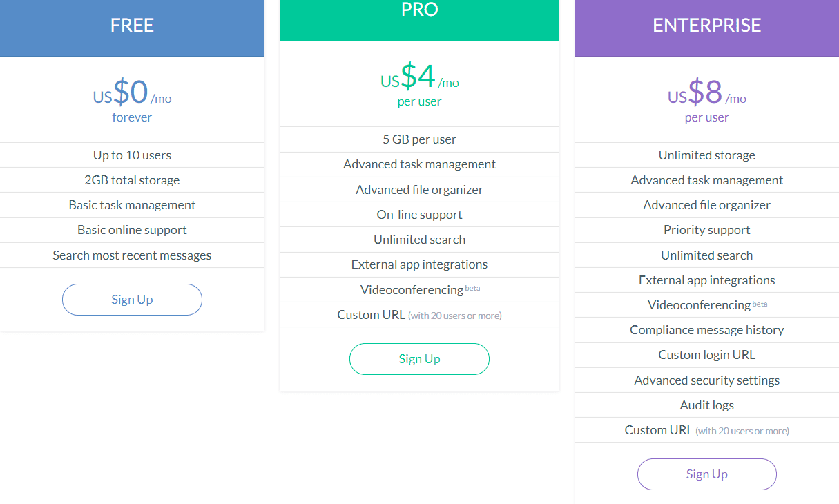The width and height of the screenshot is (839, 504).
Task: Click the Videoconferencing beta label in PRO
Action: [x=419, y=289]
